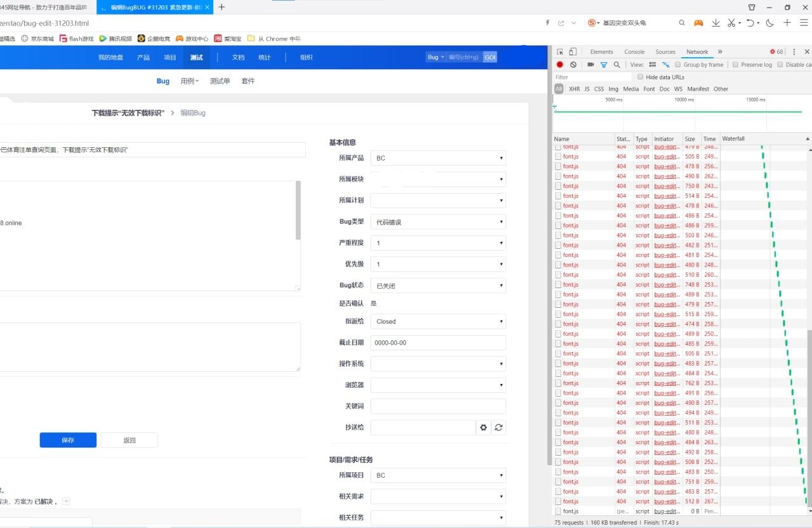Image resolution: width=812 pixels, height=528 pixels.
Task: Open search with the DevTools magnifier icon
Action: pos(617,65)
